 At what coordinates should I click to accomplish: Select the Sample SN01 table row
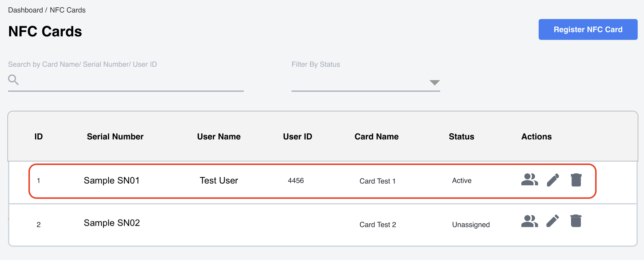[313, 181]
